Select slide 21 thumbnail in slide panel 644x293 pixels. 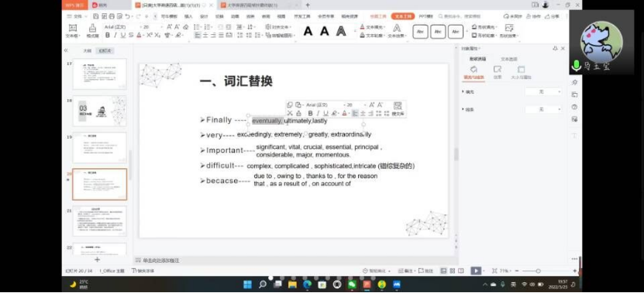(x=100, y=221)
